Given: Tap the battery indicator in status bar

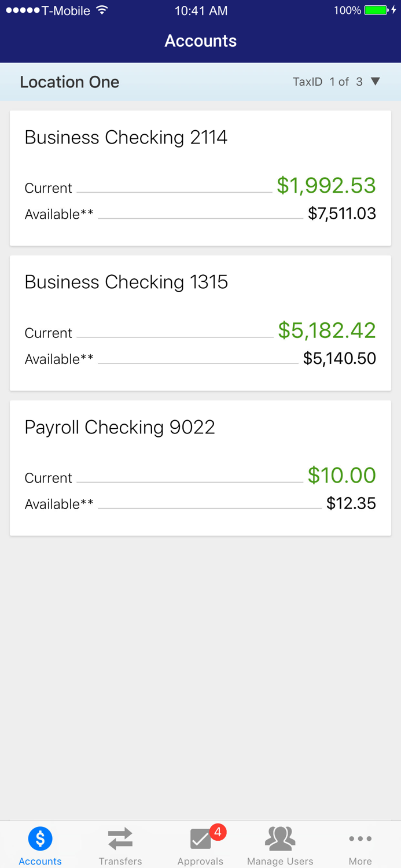Looking at the screenshot, I should coord(377,9).
